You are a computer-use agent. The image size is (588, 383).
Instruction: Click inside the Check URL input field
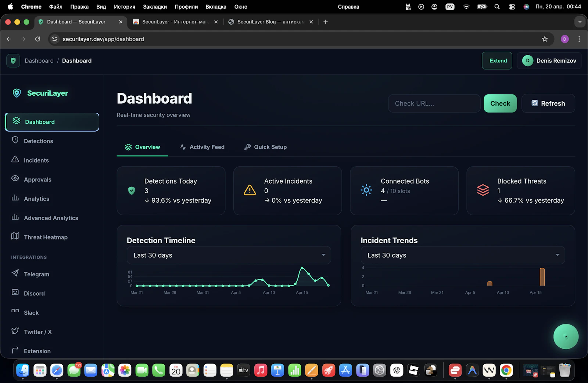click(x=434, y=103)
